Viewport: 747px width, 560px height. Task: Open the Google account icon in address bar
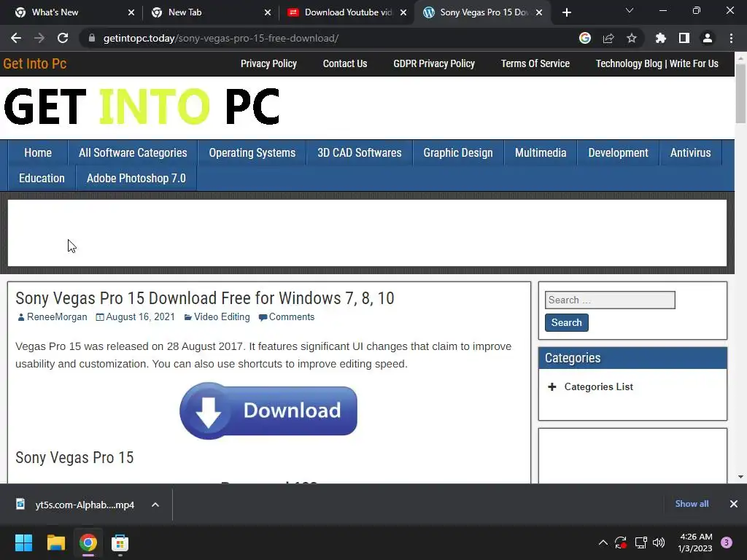coord(585,38)
